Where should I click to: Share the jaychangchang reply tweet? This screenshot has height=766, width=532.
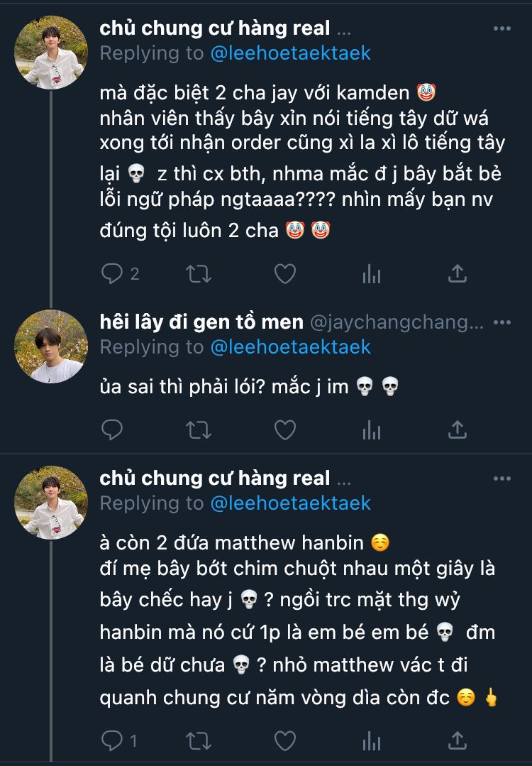pos(458,430)
